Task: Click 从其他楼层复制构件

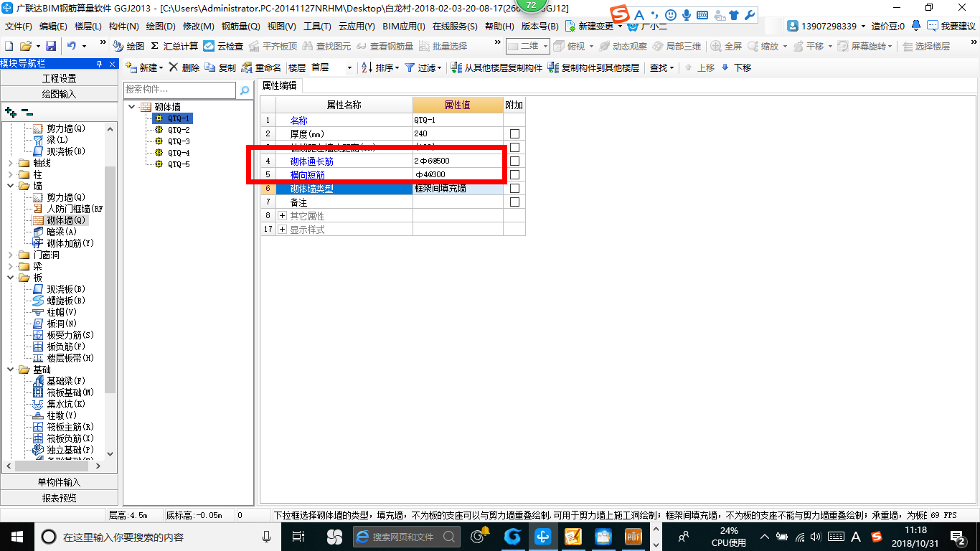Action: 496,67
